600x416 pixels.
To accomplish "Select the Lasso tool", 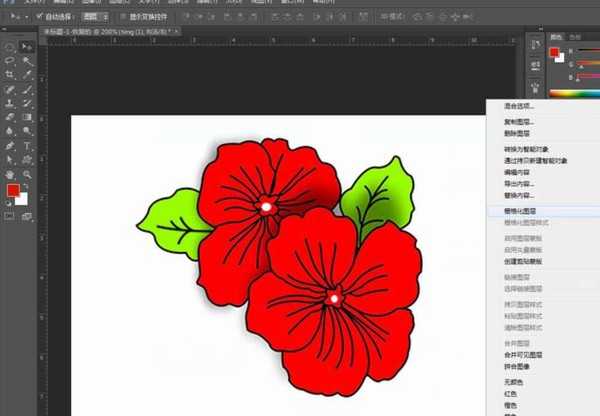I will coord(9,61).
